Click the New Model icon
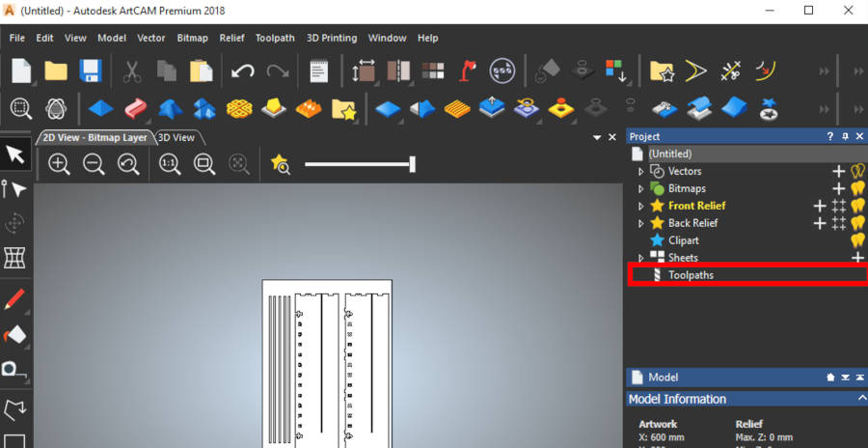The height and width of the screenshot is (448, 868). (x=21, y=71)
